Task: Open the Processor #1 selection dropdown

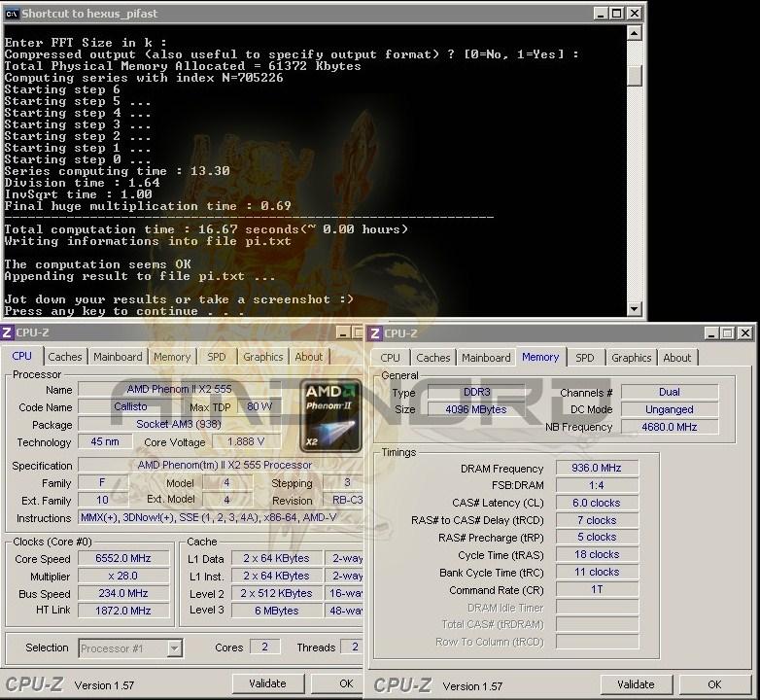Action: pyautogui.click(x=175, y=648)
